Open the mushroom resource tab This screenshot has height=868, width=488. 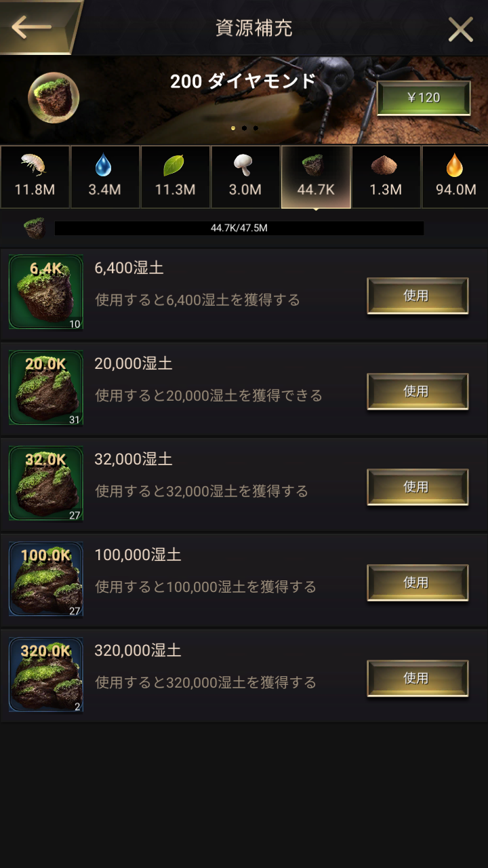[x=245, y=177]
